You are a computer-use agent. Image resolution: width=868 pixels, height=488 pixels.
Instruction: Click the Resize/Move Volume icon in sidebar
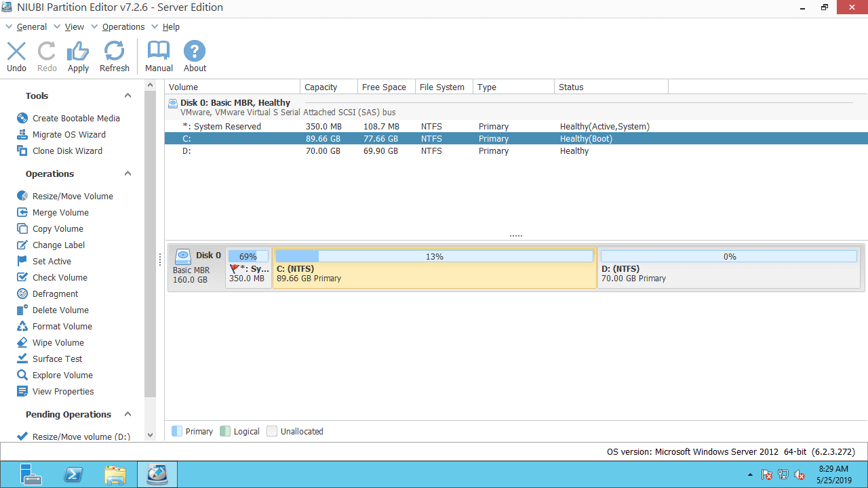pyautogui.click(x=22, y=196)
